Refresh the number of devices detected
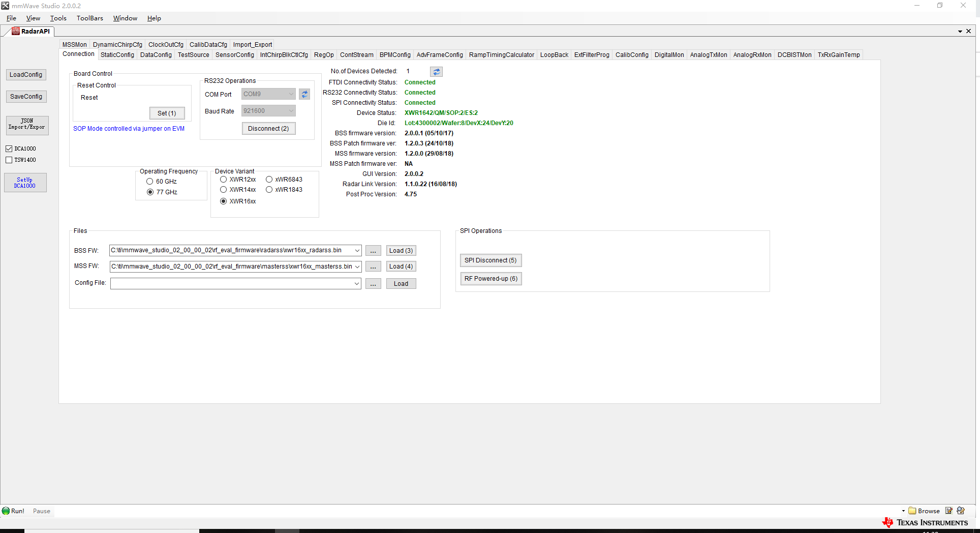Screen dimensions: 980x533 [x=436, y=71]
